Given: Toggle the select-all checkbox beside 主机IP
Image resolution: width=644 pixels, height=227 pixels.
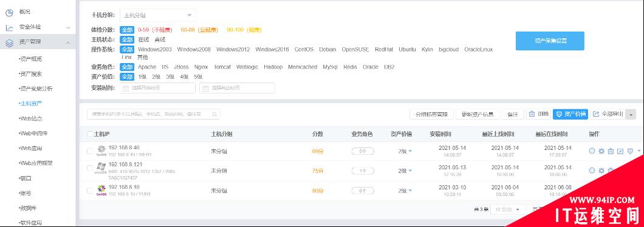Looking at the screenshot, I should coord(90,134).
